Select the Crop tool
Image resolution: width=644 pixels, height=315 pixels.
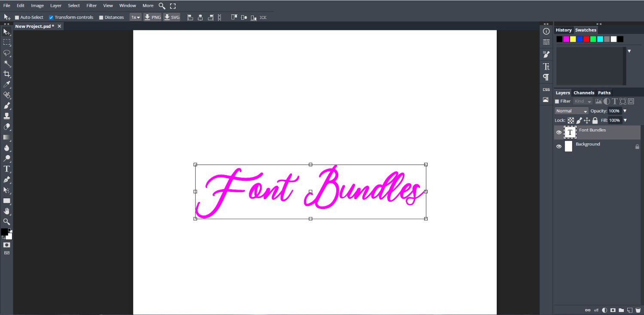point(7,74)
